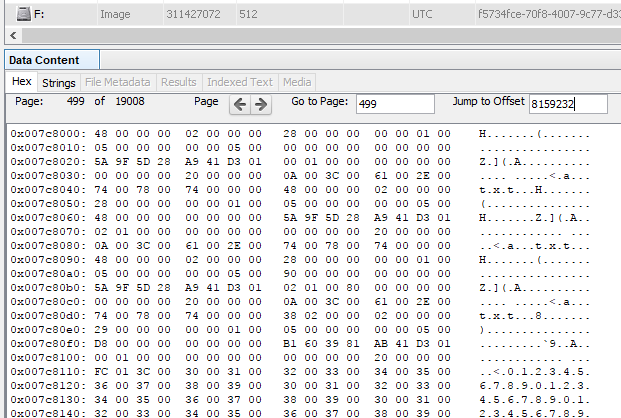Viewport: 621px width, 418px height.
Task: Click bytes '02 01 00 80' in row 0x007c80b0
Action: click(321, 288)
